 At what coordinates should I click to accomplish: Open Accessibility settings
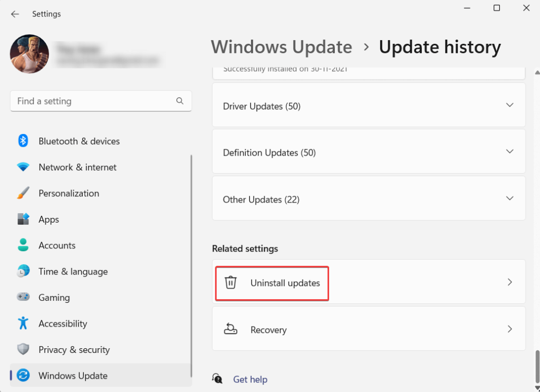click(101, 324)
